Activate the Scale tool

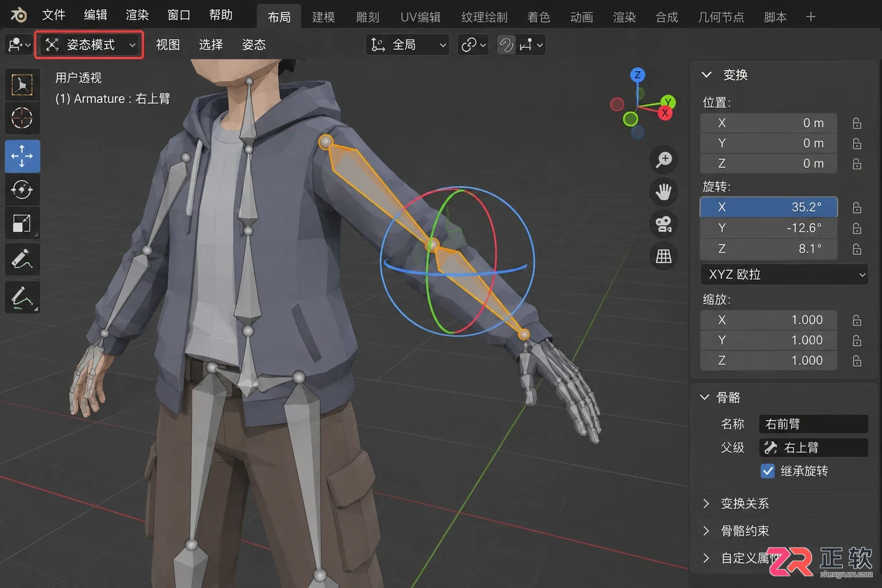(x=22, y=223)
